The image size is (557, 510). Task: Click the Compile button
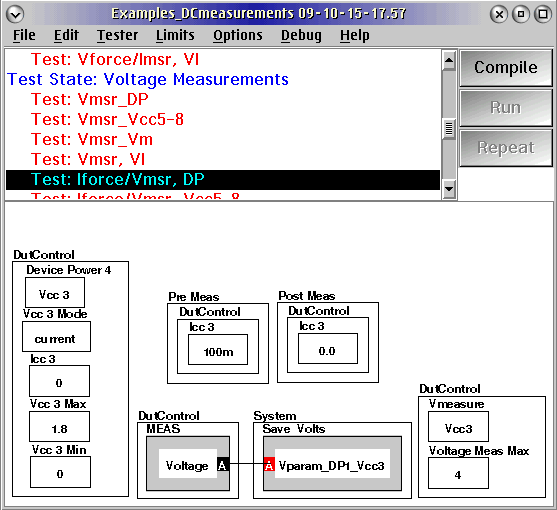coord(505,67)
